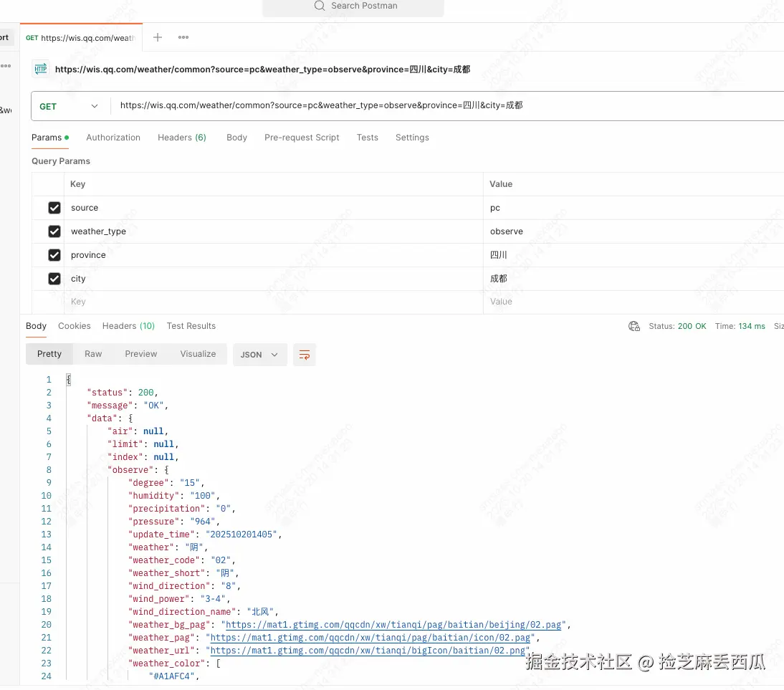Screen dimensions: 784x690
Task: Switch to the Params tab
Action: (50, 138)
